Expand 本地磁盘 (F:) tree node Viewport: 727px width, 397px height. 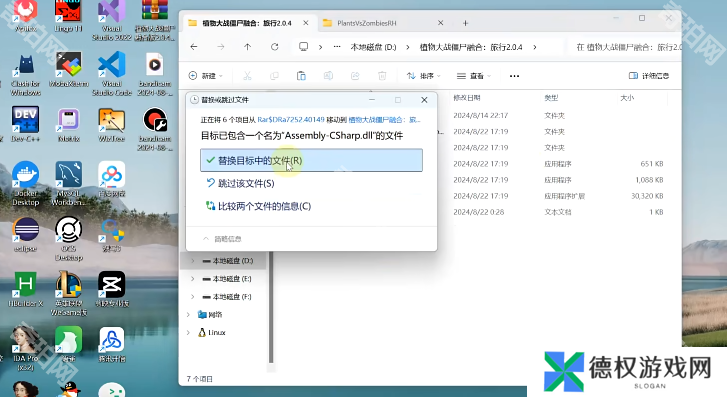193,296
